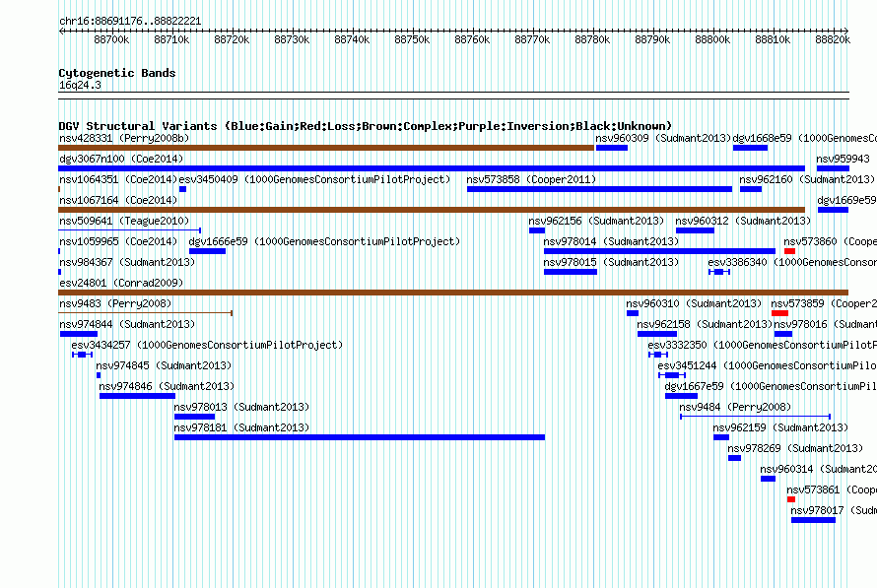This screenshot has width=877, height=588.
Task: Click the nsv962160 (Sudmant2013) blue bar
Action: 751,189
